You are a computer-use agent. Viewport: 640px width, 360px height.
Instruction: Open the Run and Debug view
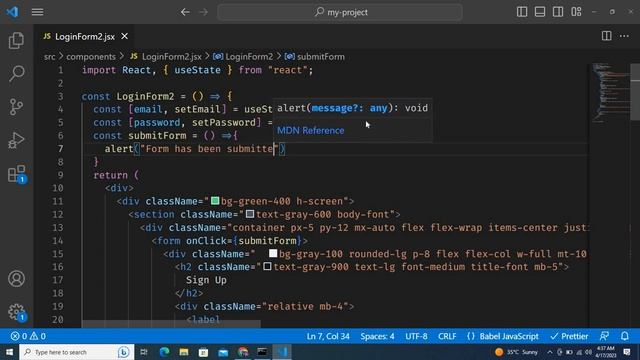[16, 140]
